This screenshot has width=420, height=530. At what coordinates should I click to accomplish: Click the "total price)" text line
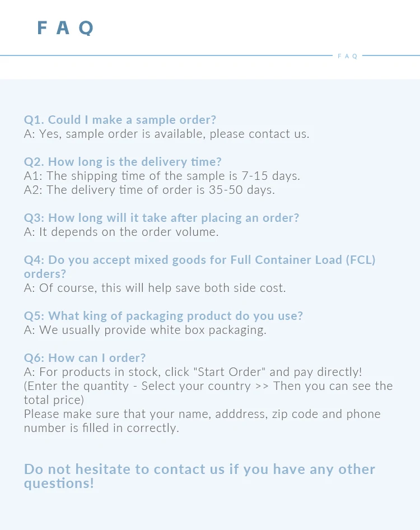point(54,400)
